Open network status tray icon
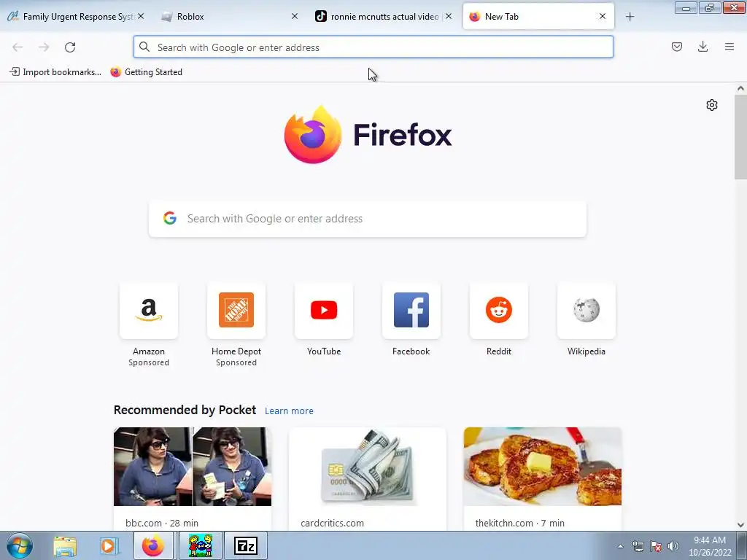The width and height of the screenshot is (747, 560). 638,547
